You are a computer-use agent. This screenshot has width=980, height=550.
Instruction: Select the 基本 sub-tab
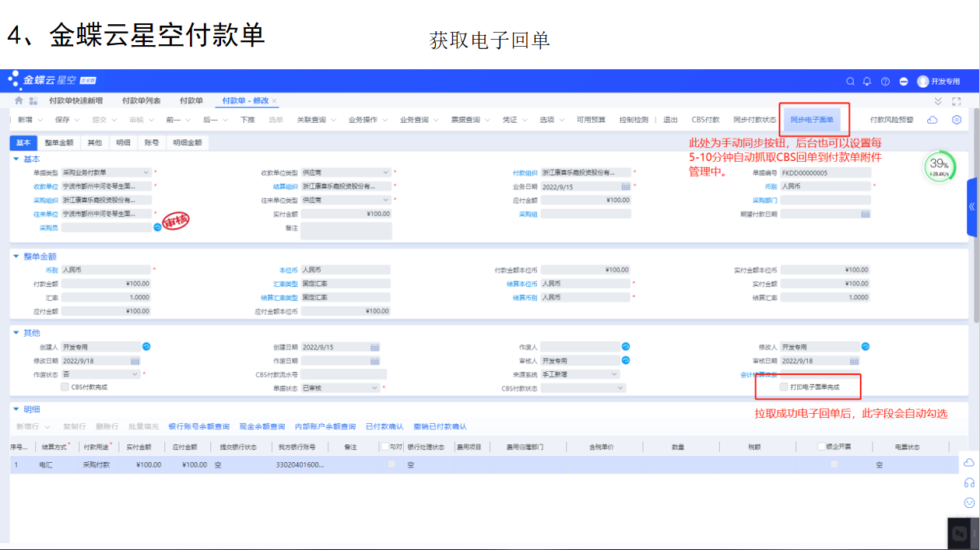pyautogui.click(x=23, y=143)
